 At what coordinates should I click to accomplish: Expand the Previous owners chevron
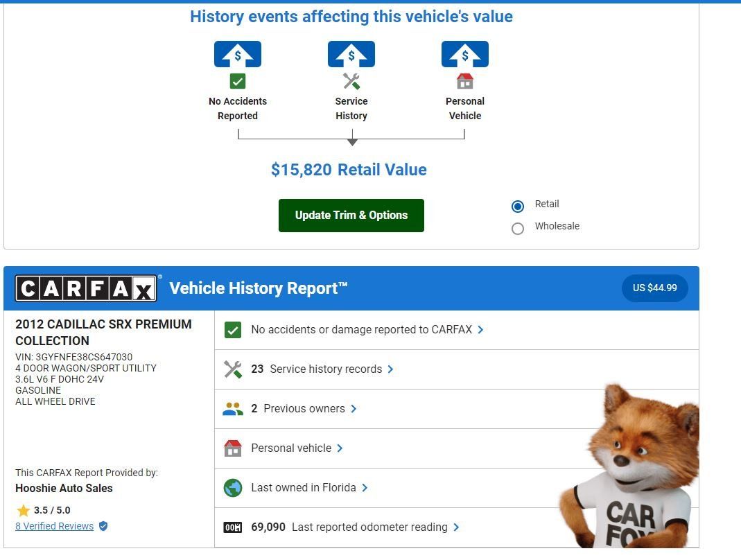coord(354,409)
